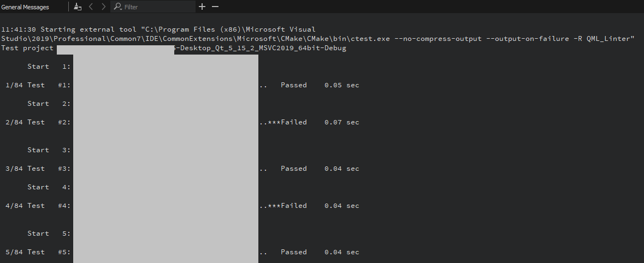Click the ctest.exe command path line

(317, 39)
